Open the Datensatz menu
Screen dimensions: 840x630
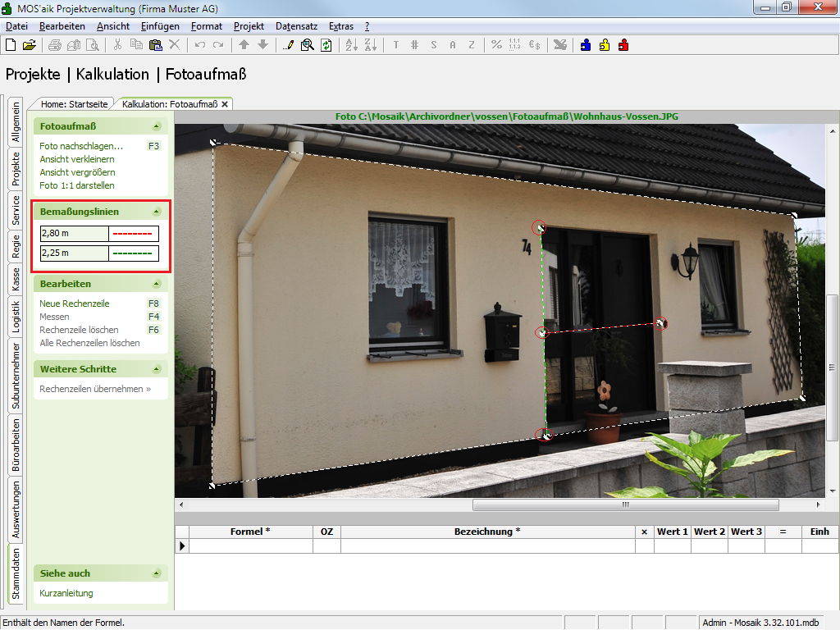(x=296, y=26)
